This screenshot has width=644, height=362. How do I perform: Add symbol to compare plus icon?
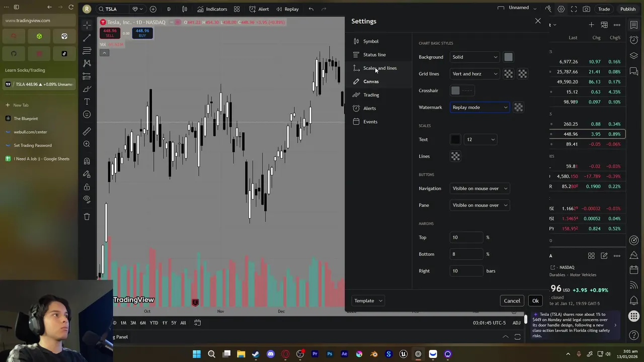pos(153,9)
